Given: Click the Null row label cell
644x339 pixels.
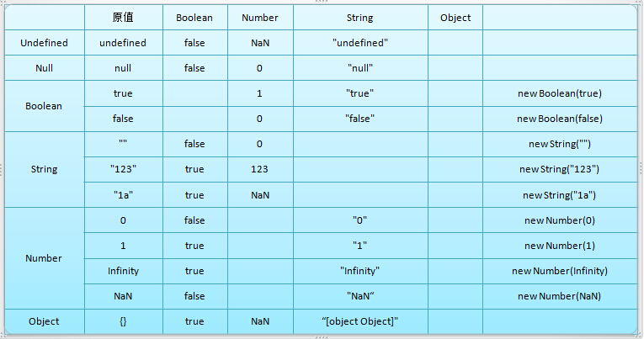Looking at the screenshot, I should tap(44, 68).
